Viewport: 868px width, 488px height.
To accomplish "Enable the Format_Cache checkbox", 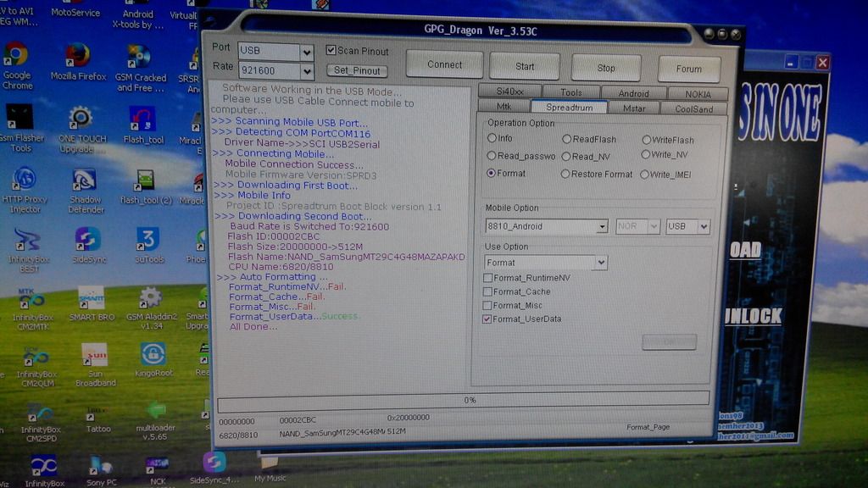I will pos(487,291).
